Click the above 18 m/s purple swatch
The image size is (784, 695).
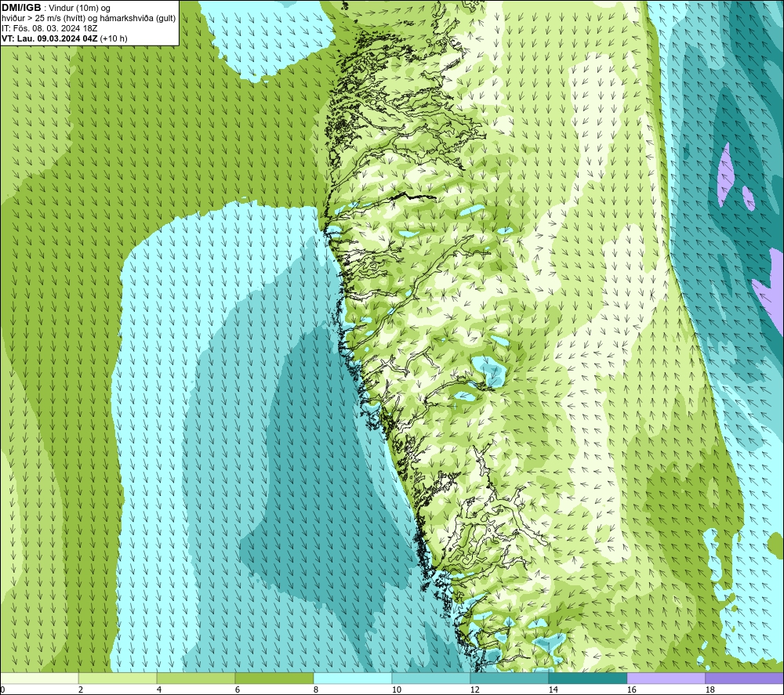744,678
